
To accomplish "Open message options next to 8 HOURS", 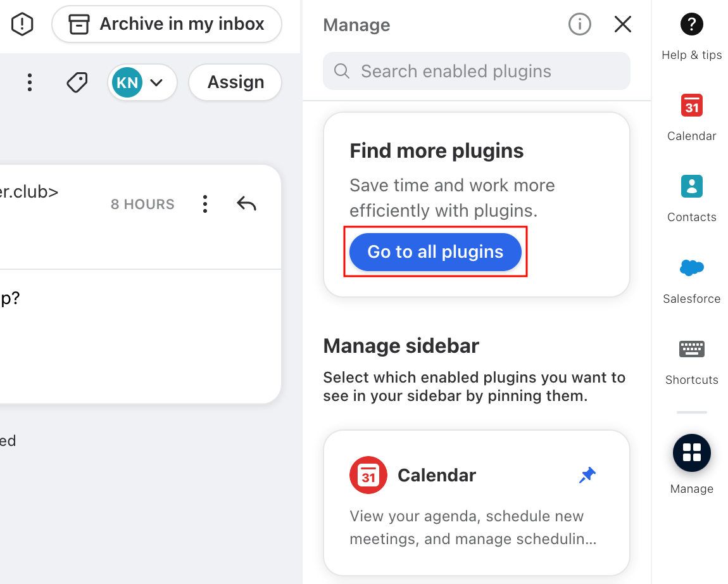I will coord(204,204).
